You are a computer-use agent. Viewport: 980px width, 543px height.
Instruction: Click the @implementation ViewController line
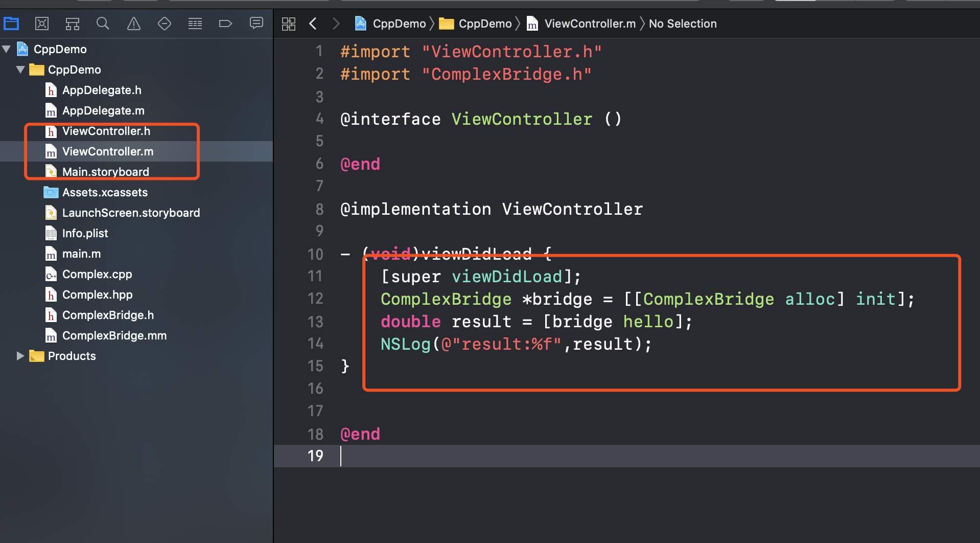point(492,209)
